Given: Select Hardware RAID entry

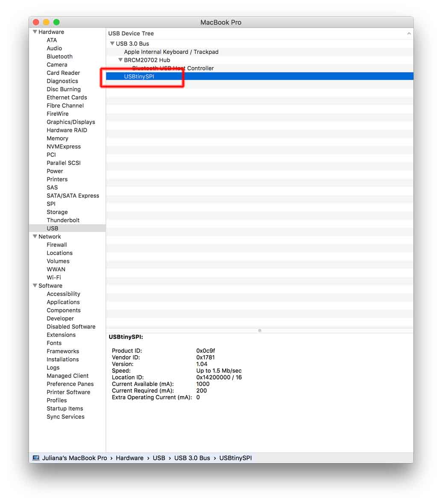Looking at the screenshot, I should tap(67, 130).
